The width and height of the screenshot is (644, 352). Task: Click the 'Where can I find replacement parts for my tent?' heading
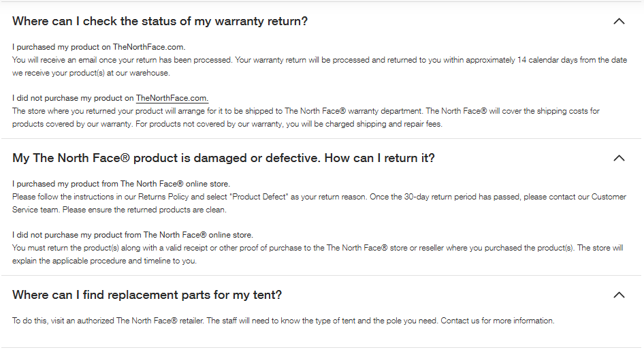[x=147, y=295]
